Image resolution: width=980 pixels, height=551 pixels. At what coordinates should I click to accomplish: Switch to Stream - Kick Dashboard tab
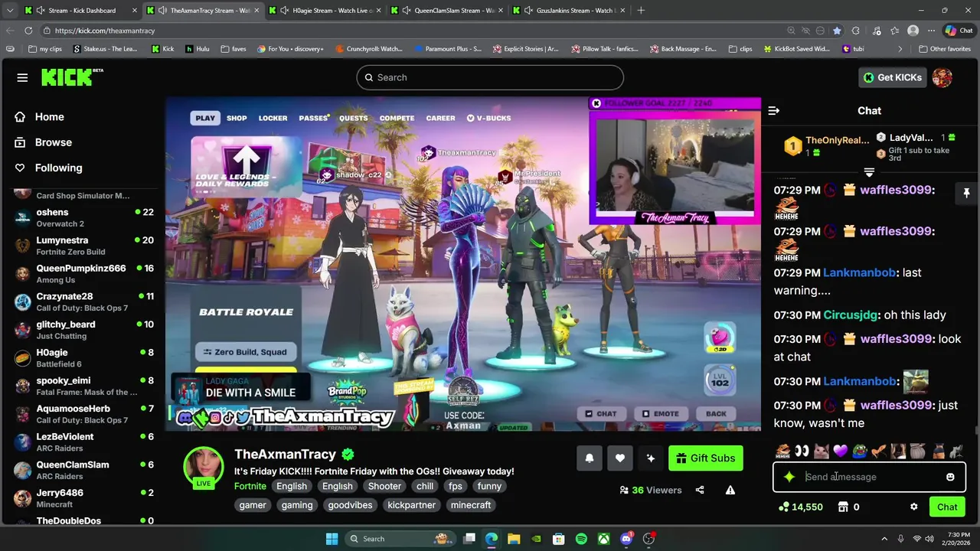(x=81, y=11)
